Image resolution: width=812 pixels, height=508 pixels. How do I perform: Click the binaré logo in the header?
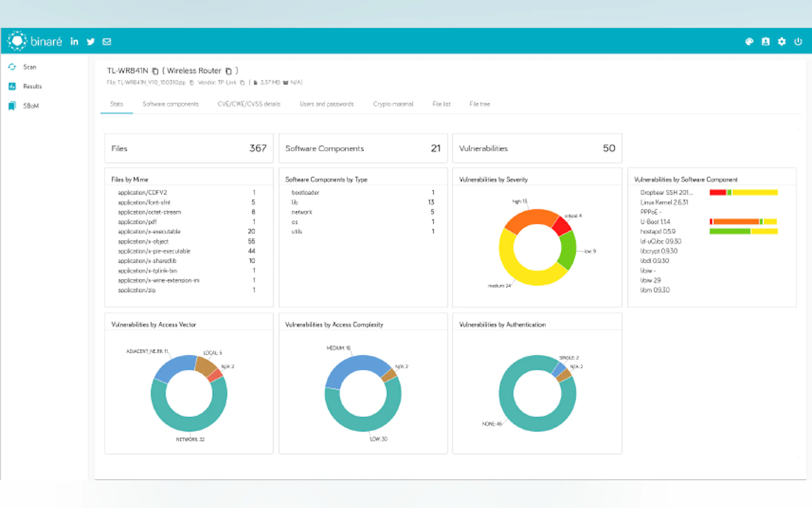tap(35, 41)
